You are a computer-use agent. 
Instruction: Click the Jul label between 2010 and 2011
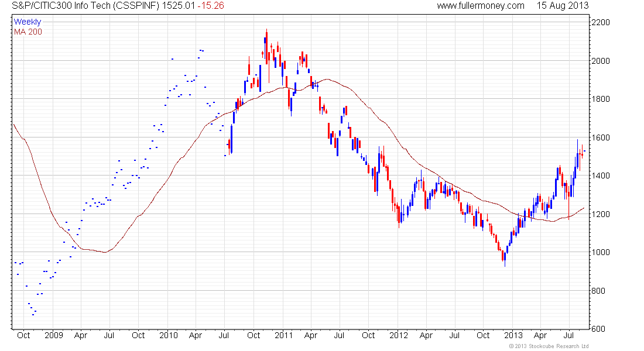pos(224,335)
